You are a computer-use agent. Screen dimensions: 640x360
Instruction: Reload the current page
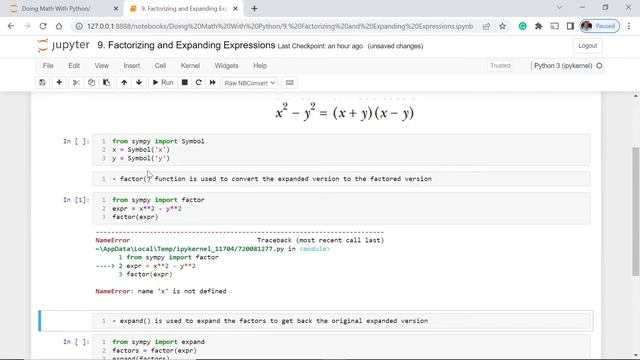coord(43,26)
